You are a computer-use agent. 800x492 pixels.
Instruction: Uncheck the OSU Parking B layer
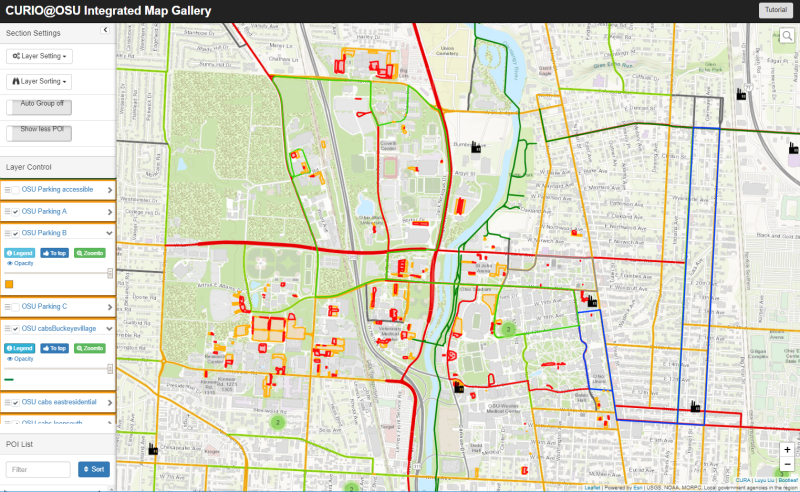[x=16, y=233]
